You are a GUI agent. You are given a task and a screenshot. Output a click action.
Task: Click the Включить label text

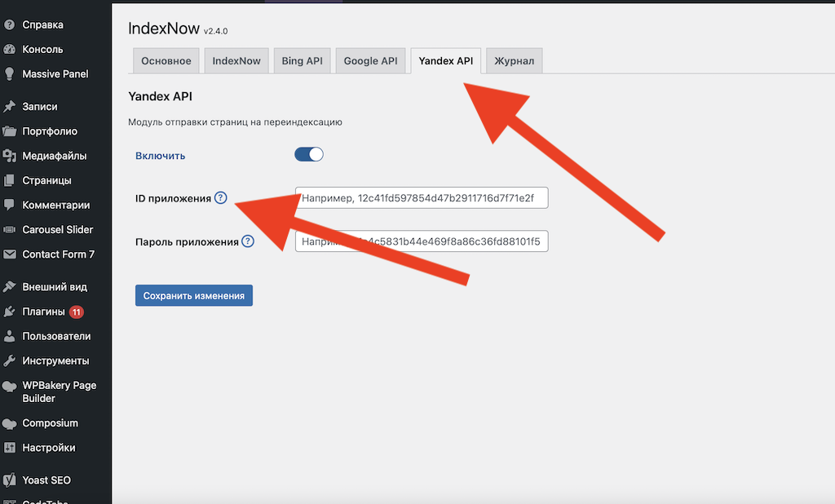[x=161, y=156]
